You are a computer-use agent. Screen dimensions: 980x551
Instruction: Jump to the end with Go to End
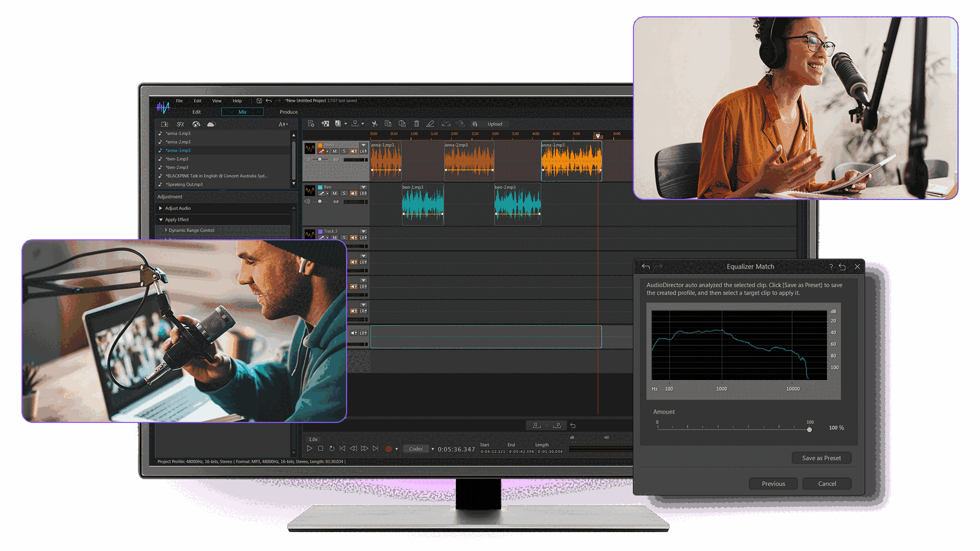click(x=376, y=448)
